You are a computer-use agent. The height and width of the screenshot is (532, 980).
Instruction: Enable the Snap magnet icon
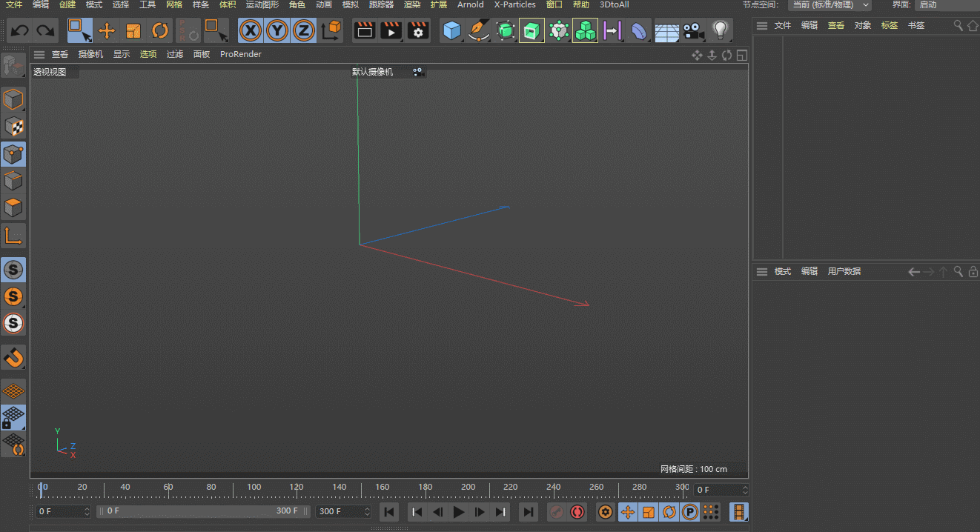(13, 358)
